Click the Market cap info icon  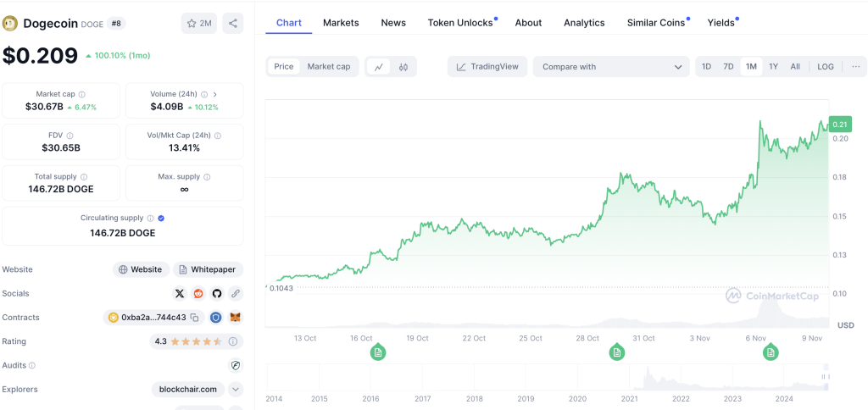point(82,95)
